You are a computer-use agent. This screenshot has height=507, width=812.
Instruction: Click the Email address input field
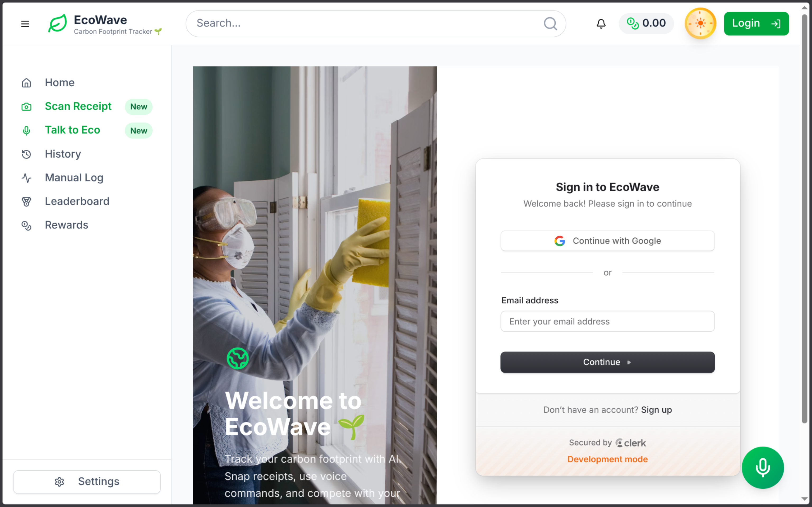coord(607,321)
